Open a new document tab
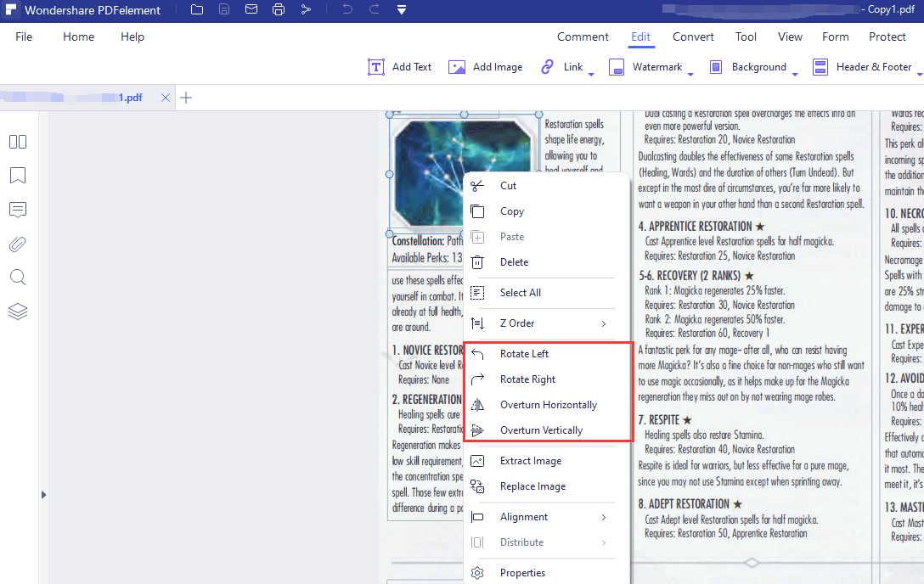The image size is (924, 584). (185, 97)
